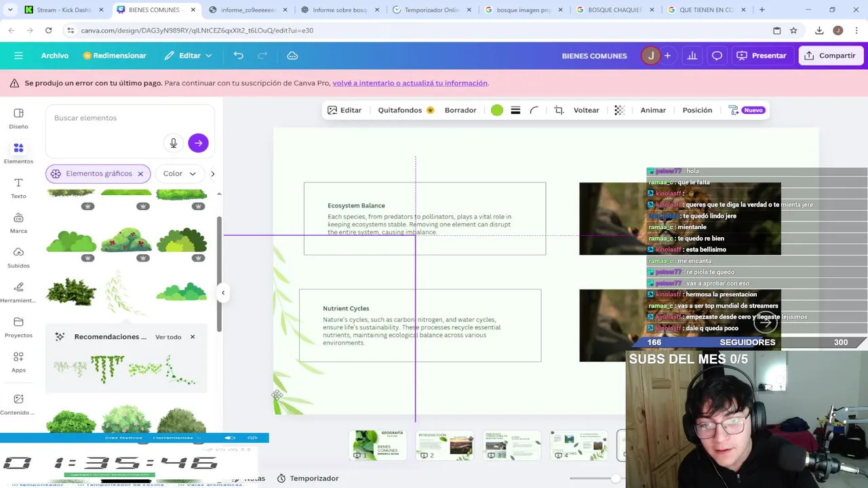
Task: Open the Marca sidebar panel
Action: [18, 223]
